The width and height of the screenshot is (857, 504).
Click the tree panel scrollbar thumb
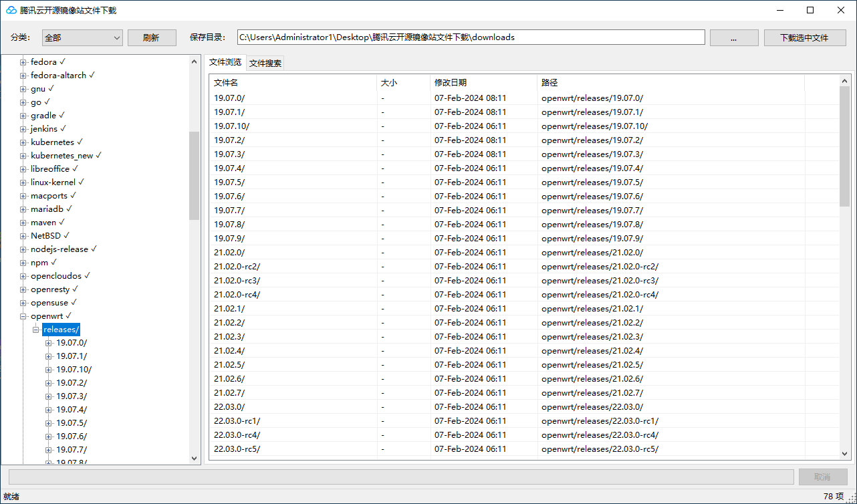(x=195, y=175)
